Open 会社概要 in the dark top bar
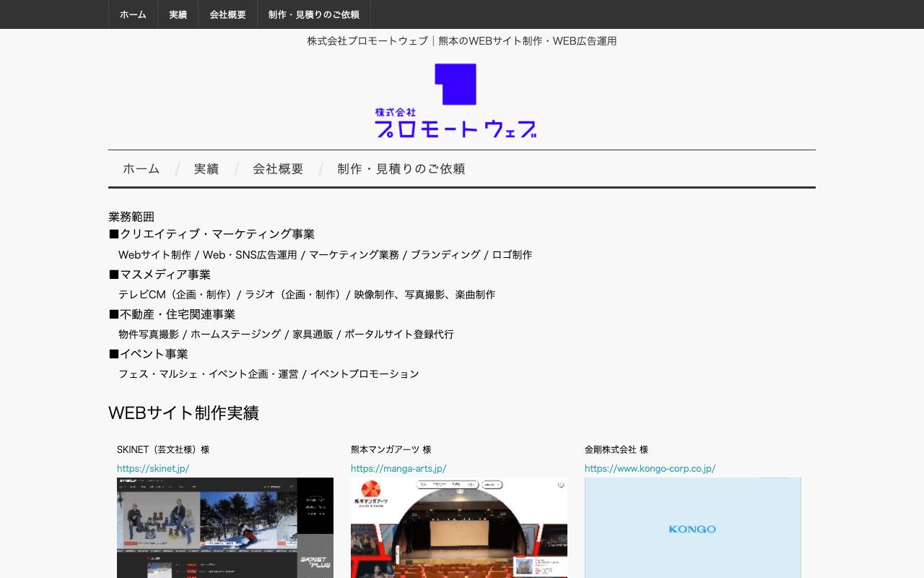The height and width of the screenshot is (578, 924). point(227,14)
